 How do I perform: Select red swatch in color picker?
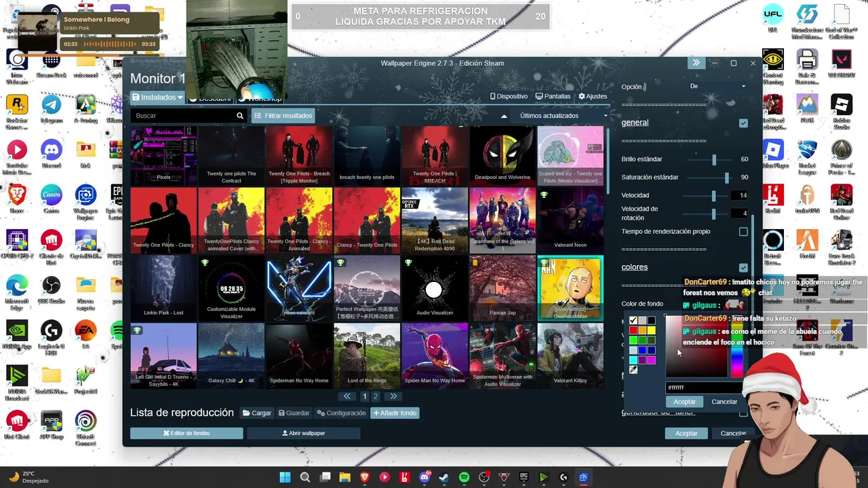click(633, 330)
